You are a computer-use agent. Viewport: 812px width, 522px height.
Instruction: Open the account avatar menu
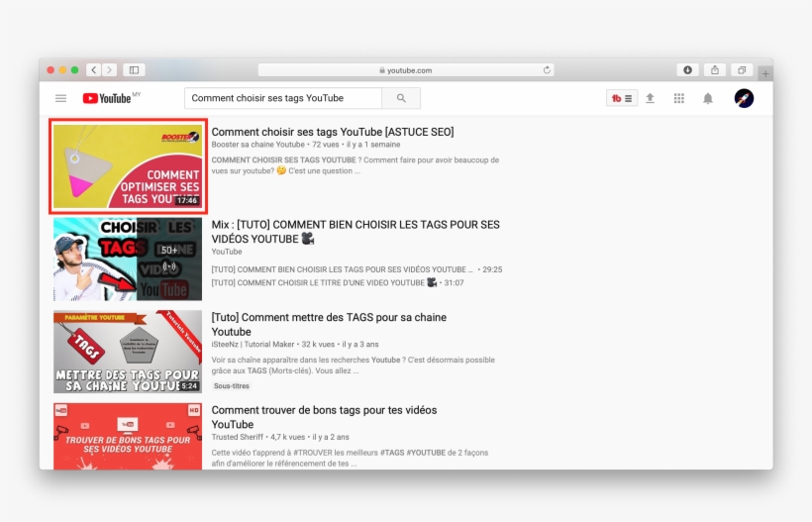tap(744, 98)
